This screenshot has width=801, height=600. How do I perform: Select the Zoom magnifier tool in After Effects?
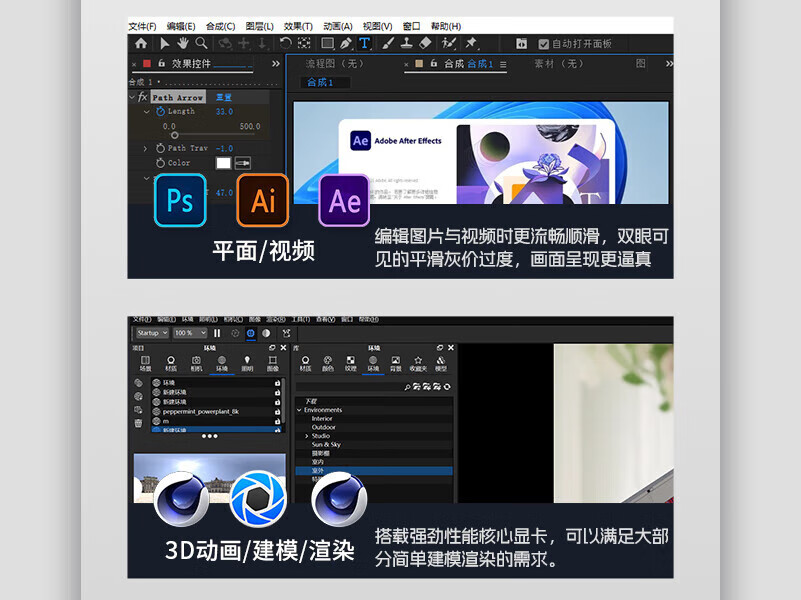click(201, 43)
